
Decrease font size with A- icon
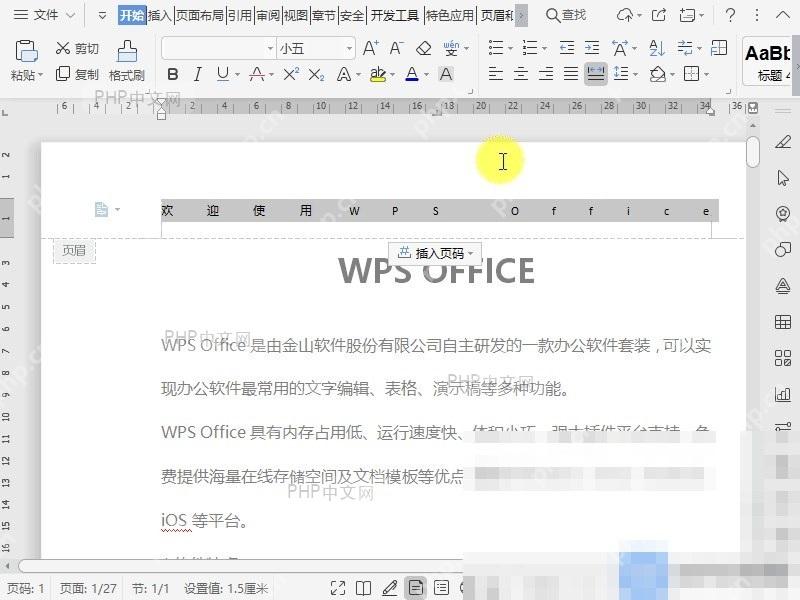pos(396,48)
